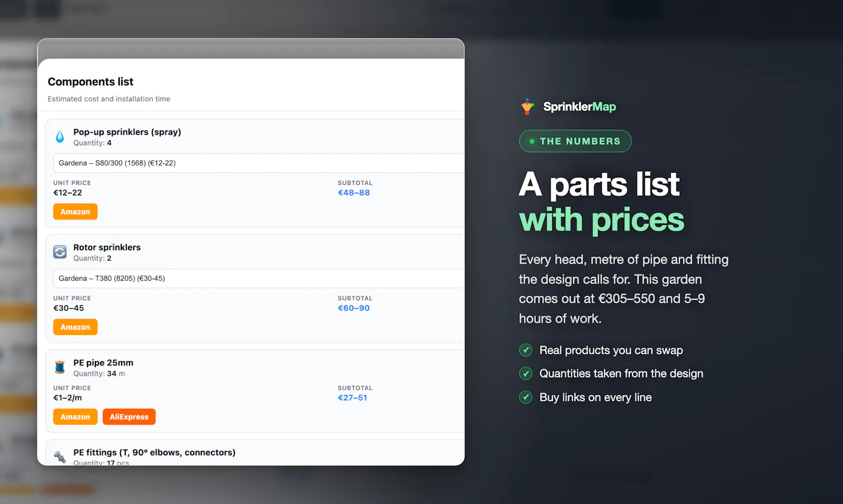The width and height of the screenshot is (843, 504).
Task: Click the checkmark beside Real products you can swap
Action: (x=526, y=350)
